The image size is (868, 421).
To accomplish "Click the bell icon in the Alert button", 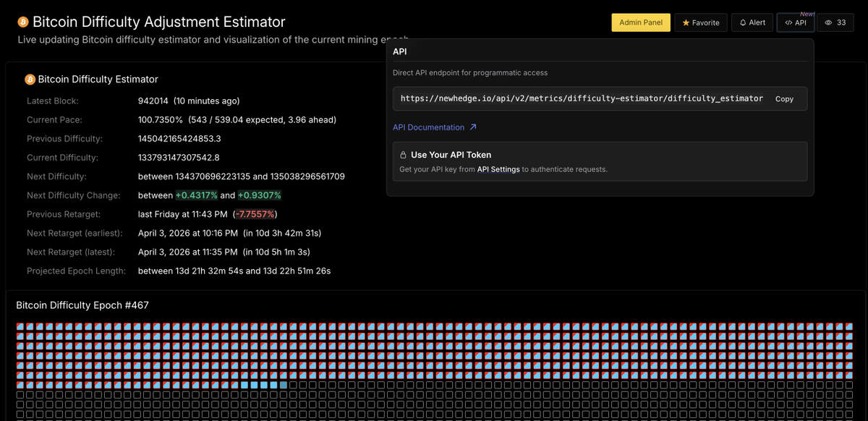I will tap(743, 22).
